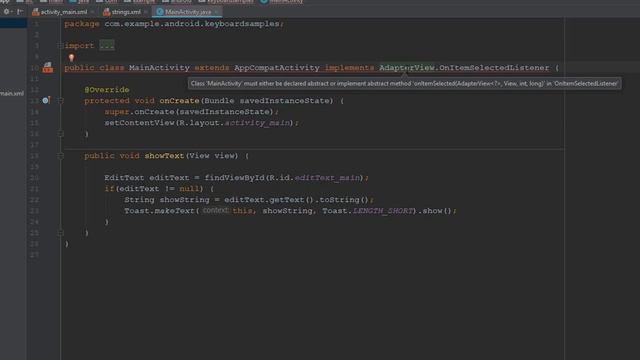
Task: Click the package name com.example.android.keyboardsamples
Action: coord(192,24)
